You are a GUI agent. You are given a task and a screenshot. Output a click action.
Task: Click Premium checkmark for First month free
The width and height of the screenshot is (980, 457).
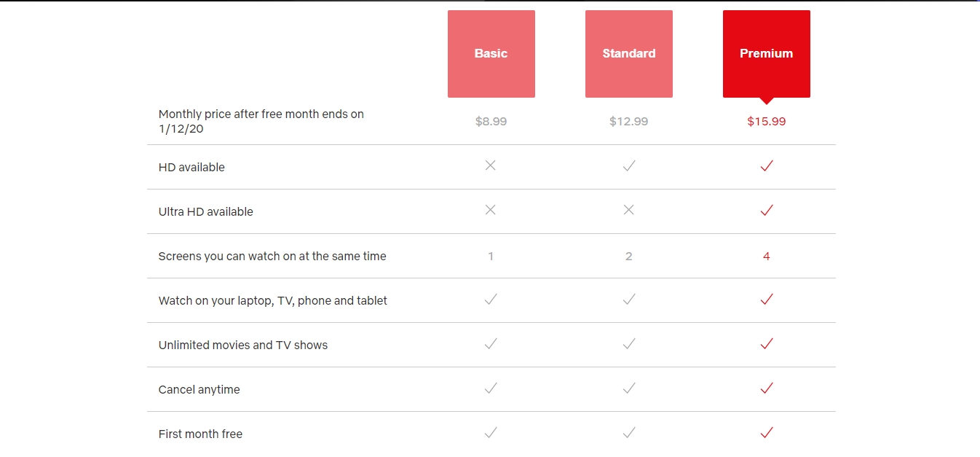tap(766, 433)
